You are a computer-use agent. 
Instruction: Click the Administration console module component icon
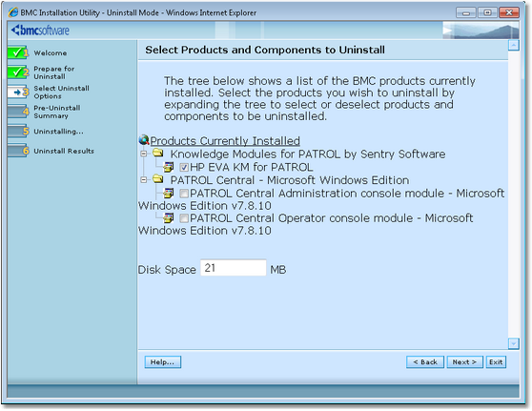pyautogui.click(x=169, y=193)
